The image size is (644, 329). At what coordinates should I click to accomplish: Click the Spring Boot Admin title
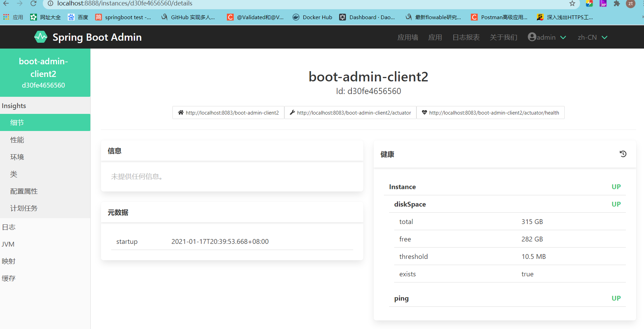(97, 37)
